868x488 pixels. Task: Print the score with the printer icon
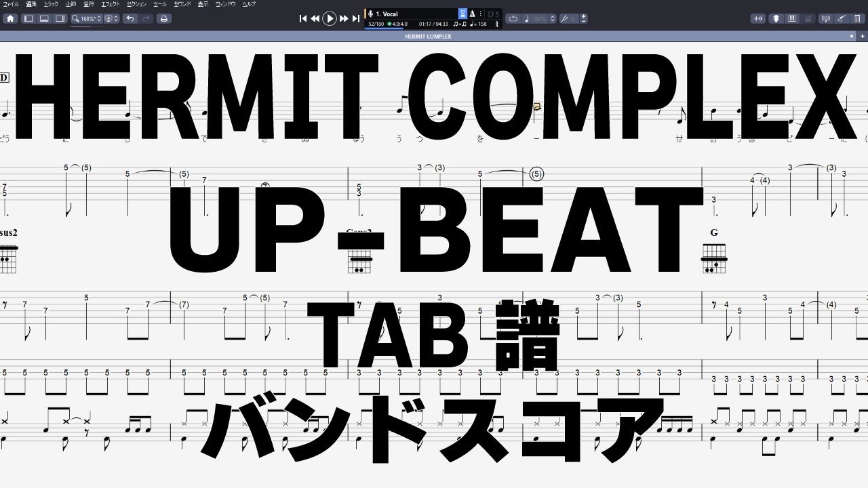(163, 18)
